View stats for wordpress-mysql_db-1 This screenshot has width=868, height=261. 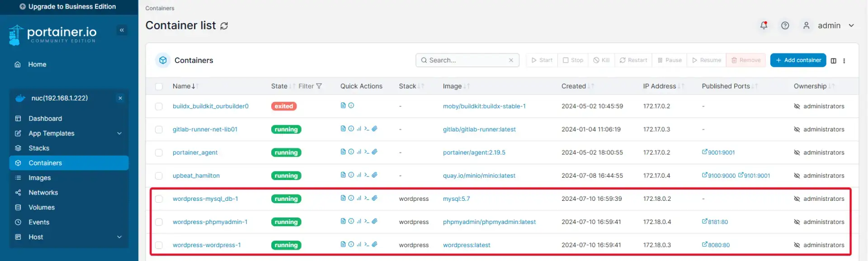pos(359,198)
